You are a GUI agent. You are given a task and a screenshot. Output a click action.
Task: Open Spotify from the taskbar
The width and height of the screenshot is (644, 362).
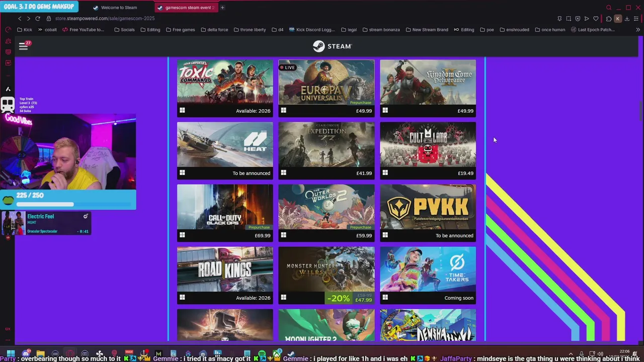[x=262, y=353]
